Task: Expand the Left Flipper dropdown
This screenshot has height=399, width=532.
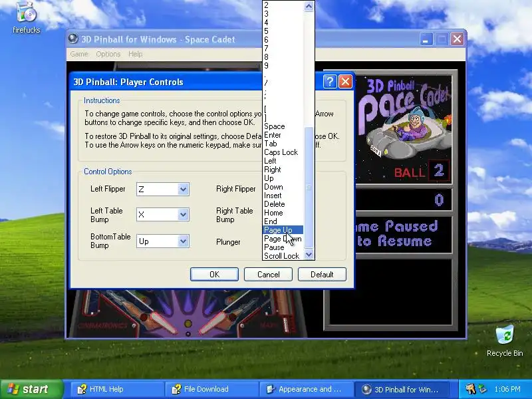Action: (x=183, y=189)
